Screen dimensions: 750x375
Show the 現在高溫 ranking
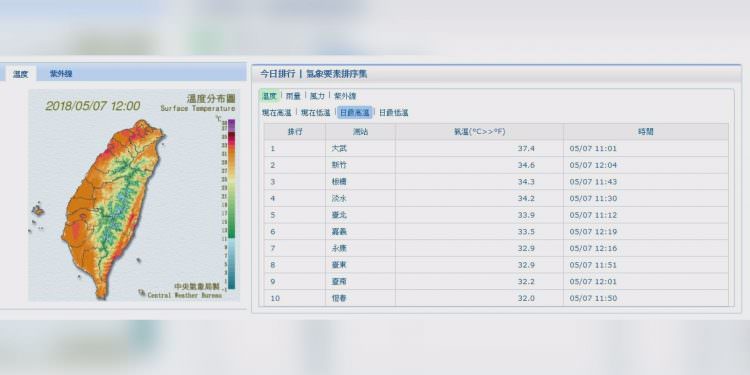tap(276, 113)
